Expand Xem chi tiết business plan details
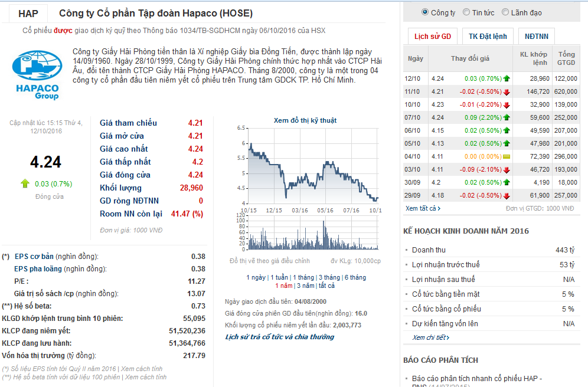The image size is (588, 387). pyautogui.click(x=430, y=337)
